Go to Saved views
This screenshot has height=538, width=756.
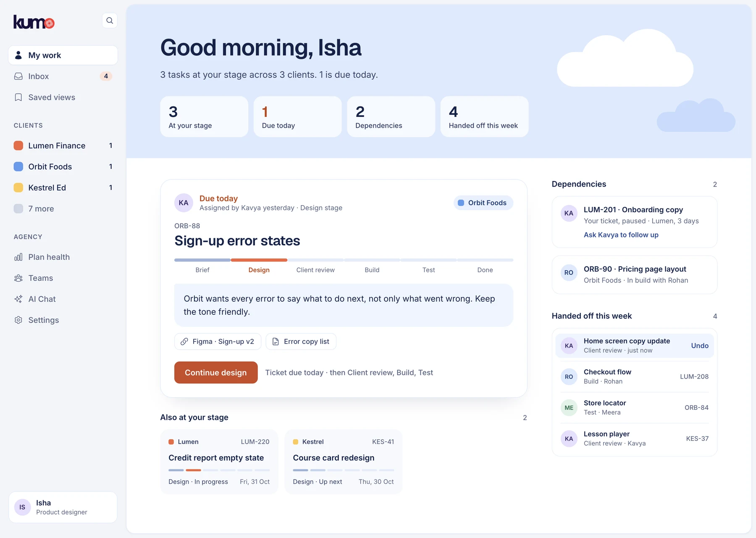tap(63, 97)
